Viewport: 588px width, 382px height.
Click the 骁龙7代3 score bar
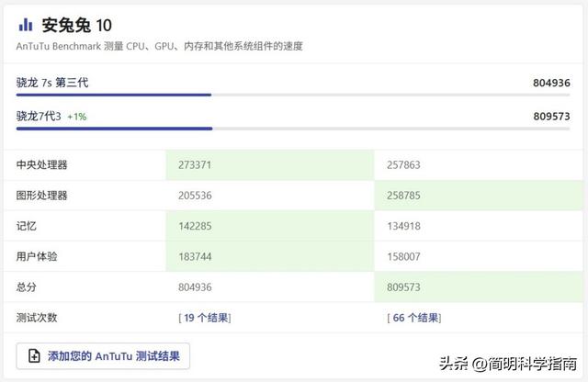click(293, 129)
